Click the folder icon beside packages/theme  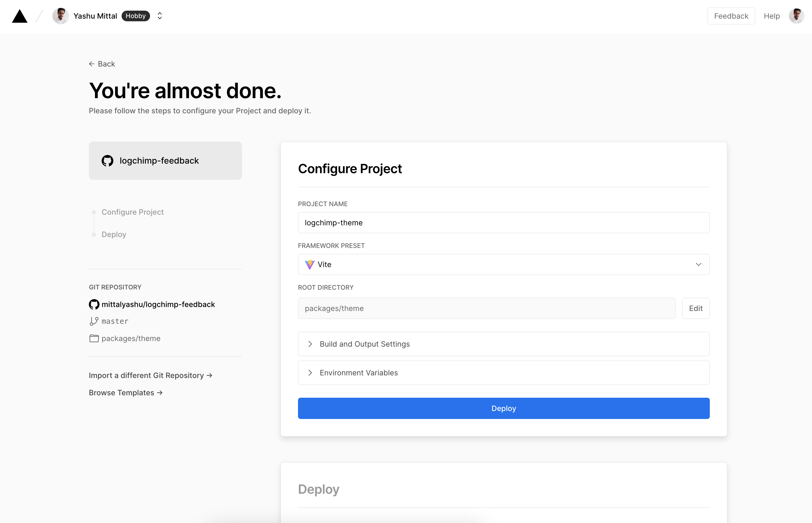94,338
